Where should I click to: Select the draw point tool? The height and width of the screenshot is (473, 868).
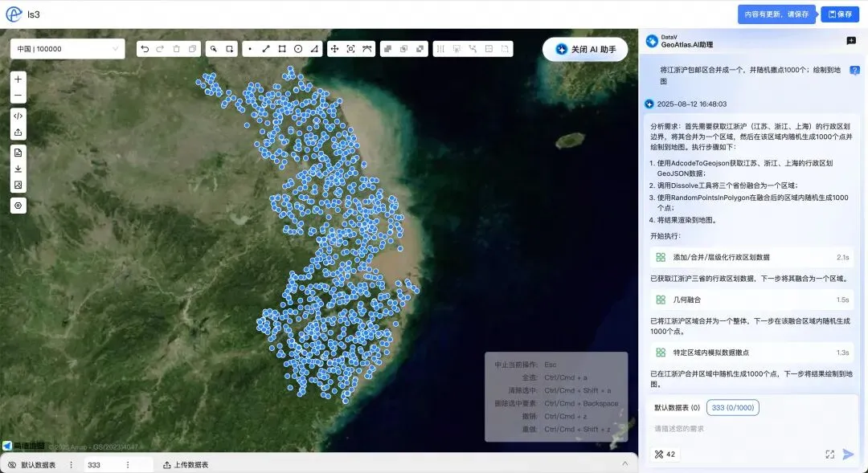(x=250, y=49)
